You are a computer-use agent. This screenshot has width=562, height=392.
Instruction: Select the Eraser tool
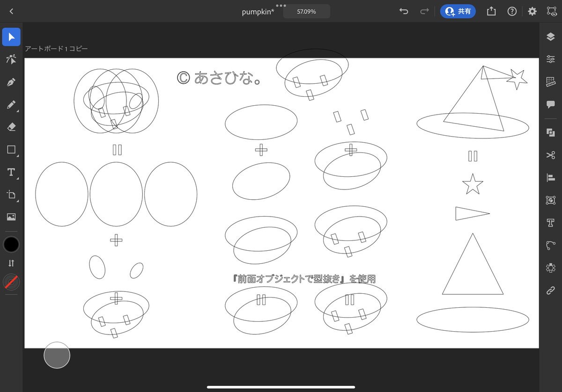coord(11,127)
